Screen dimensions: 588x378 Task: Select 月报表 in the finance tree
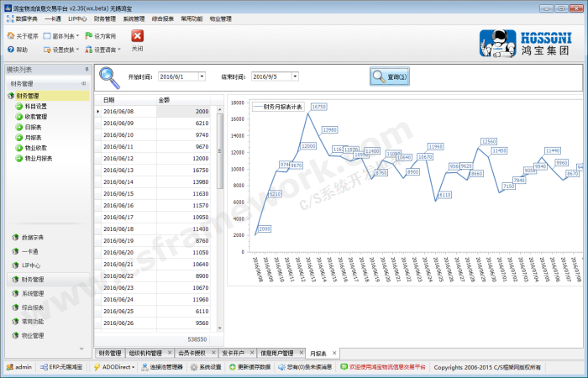point(34,138)
